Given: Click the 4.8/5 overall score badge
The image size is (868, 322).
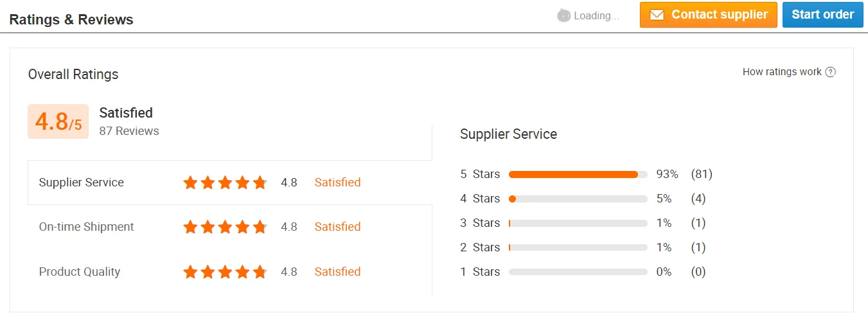Looking at the screenshot, I should click(x=58, y=121).
